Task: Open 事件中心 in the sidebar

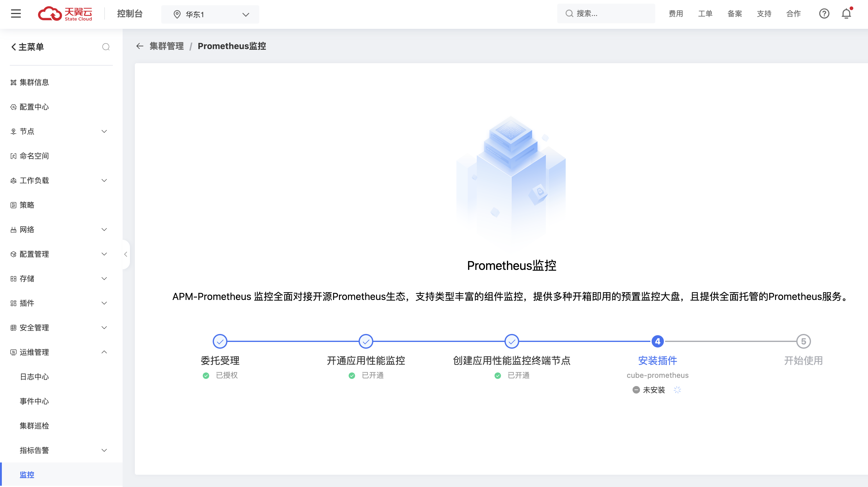Action: (x=34, y=401)
